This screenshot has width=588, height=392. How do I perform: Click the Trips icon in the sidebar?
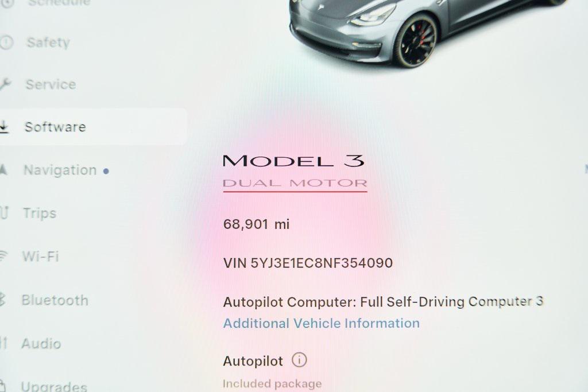pyautogui.click(x=4, y=213)
